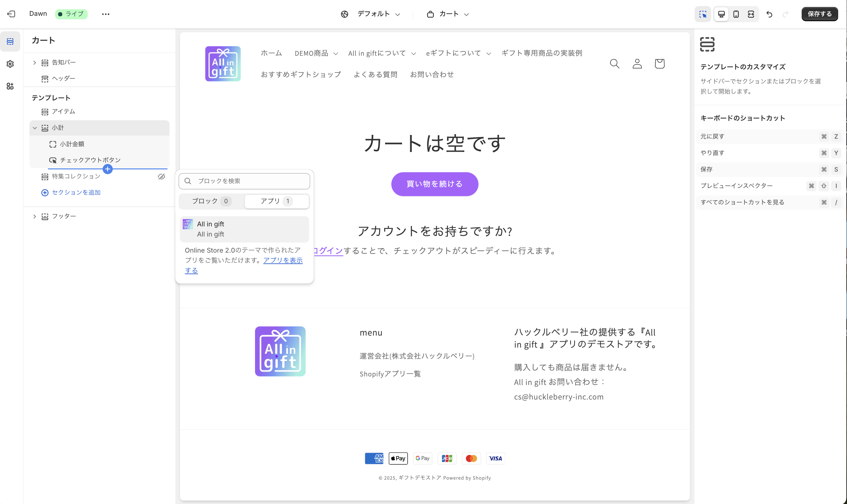The width and height of the screenshot is (847, 504).
Task: Switch to mobile preview icon
Action: (x=736, y=14)
